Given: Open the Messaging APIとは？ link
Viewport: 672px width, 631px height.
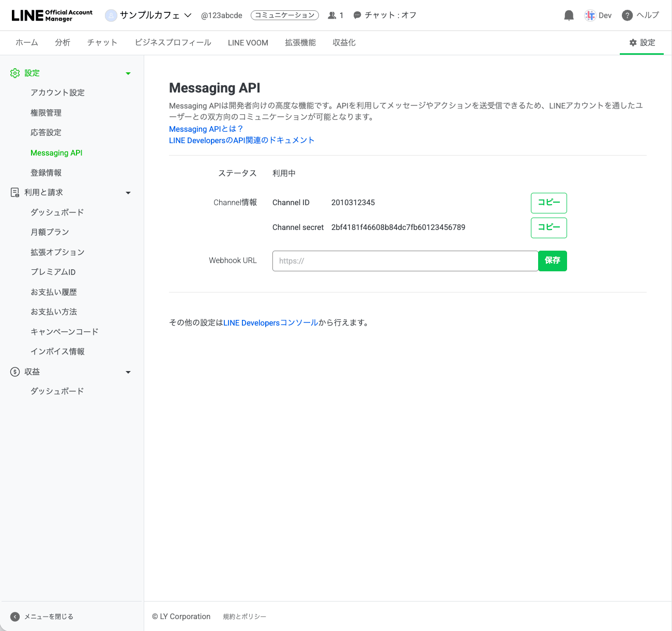Looking at the screenshot, I should coord(206,129).
